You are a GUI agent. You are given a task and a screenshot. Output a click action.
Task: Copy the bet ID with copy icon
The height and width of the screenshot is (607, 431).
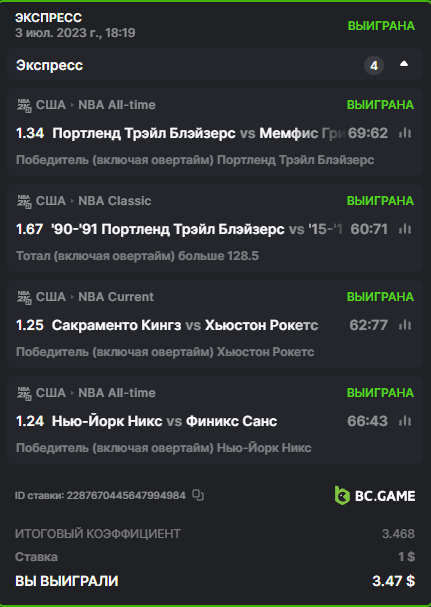click(x=198, y=495)
